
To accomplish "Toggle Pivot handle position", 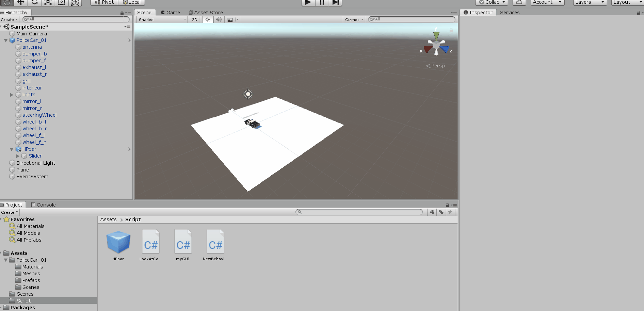I will [x=104, y=2].
